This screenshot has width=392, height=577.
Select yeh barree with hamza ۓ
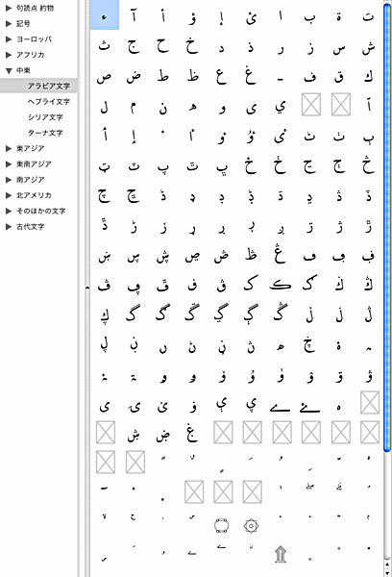click(309, 406)
